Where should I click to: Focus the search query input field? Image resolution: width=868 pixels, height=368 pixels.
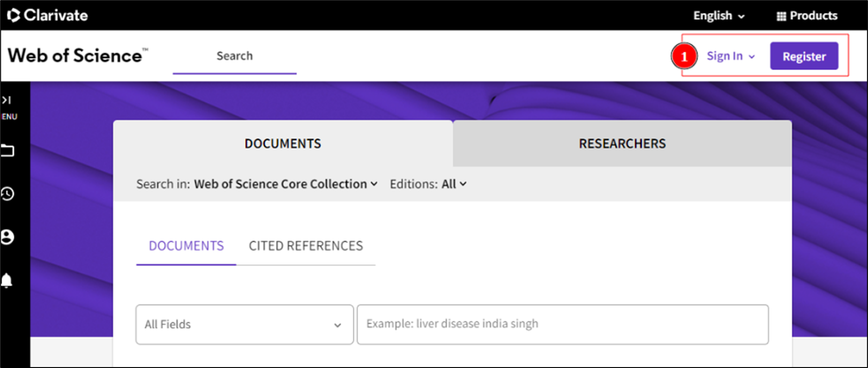pyautogui.click(x=562, y=324)
